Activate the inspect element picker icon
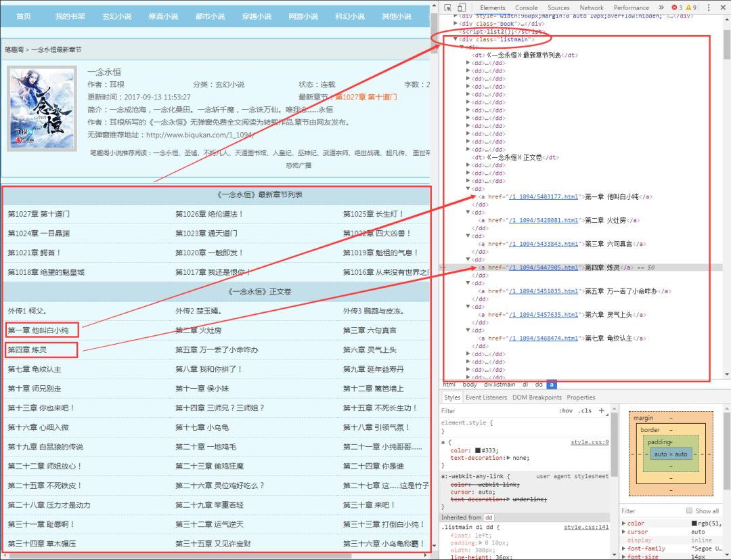Viewport: 731px width, 560px height. (x=448, y=7)
